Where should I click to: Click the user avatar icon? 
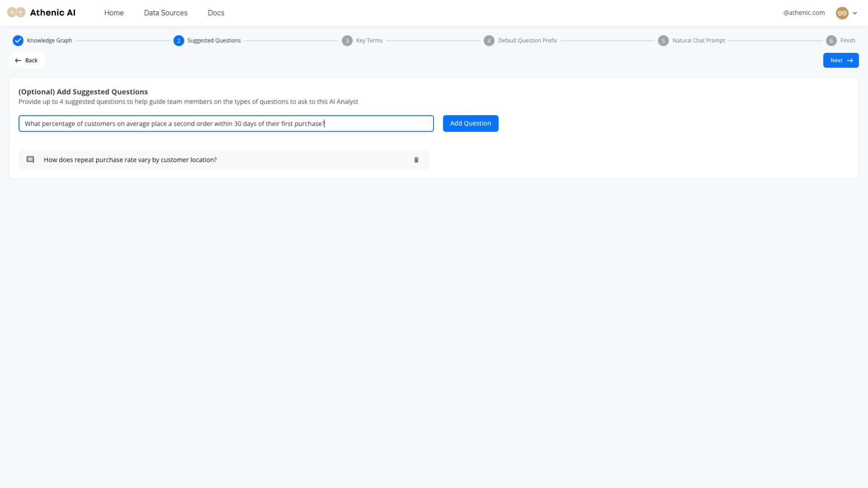[842, 13]
